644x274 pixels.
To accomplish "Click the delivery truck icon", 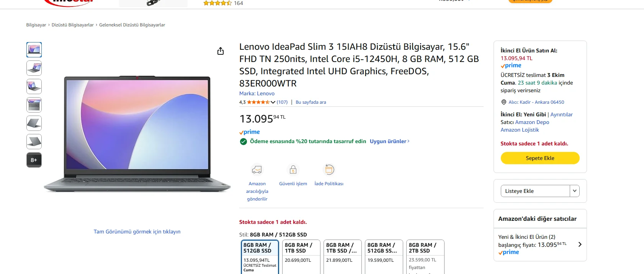I will click(257, 170).
